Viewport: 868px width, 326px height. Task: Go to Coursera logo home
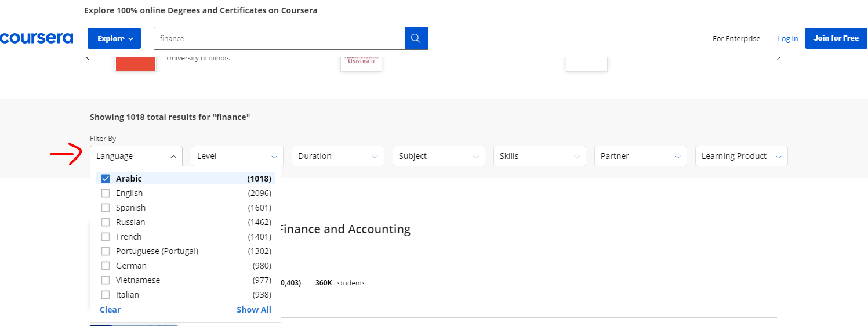click(x=37, y=38)
